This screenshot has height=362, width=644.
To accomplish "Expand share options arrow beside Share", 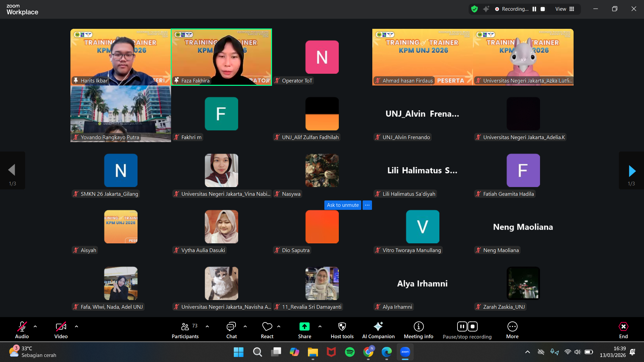I will pos(320,326).
